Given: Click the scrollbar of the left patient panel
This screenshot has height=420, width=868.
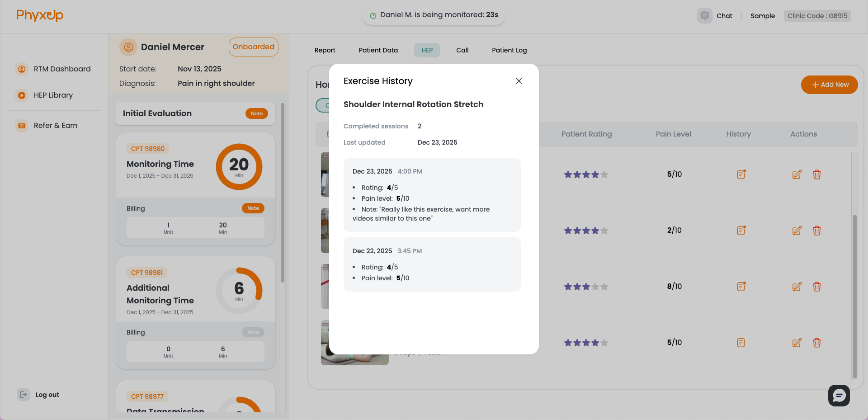Looking at the screenshot, I should point(283,190).
